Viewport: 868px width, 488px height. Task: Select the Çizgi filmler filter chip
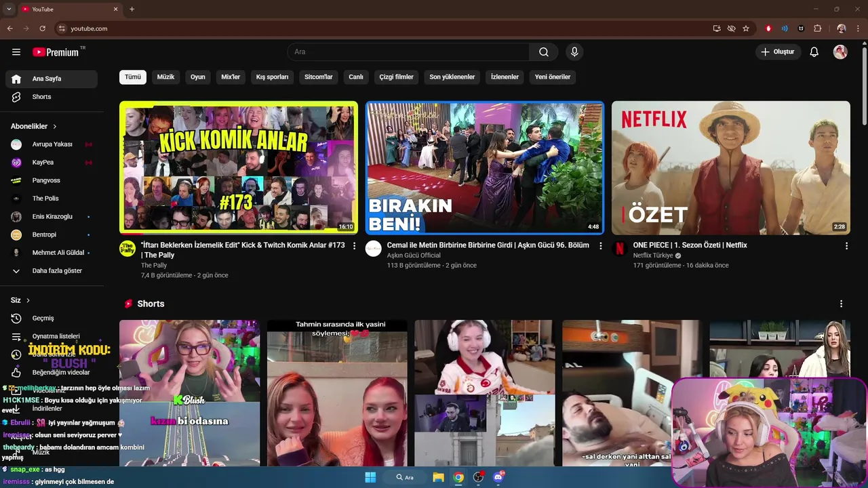coord(396,77)
